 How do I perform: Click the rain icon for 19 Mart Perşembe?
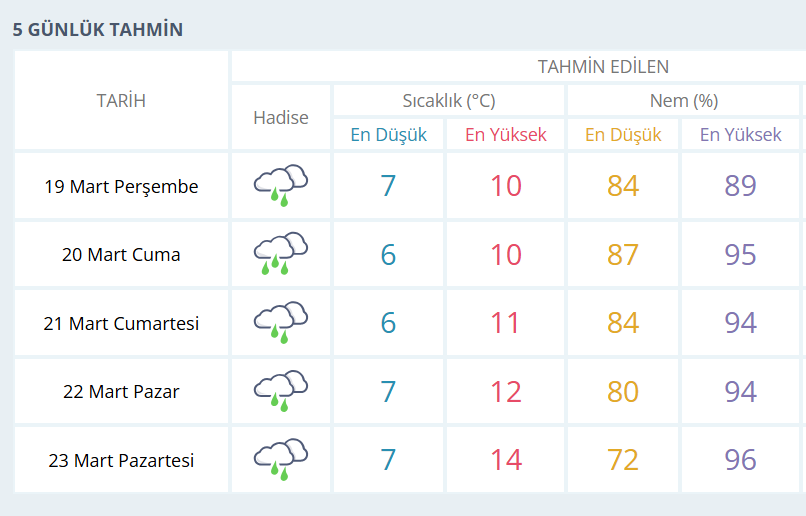point(280,185)
